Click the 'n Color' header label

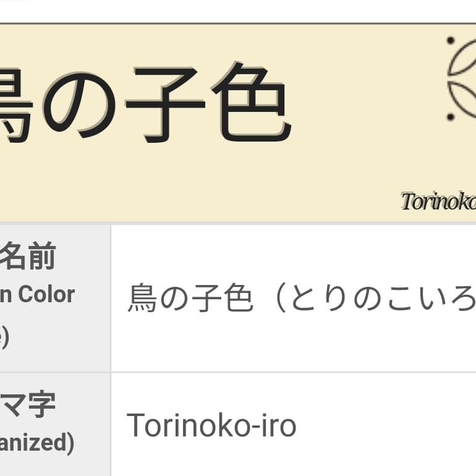tap(37, 295)
